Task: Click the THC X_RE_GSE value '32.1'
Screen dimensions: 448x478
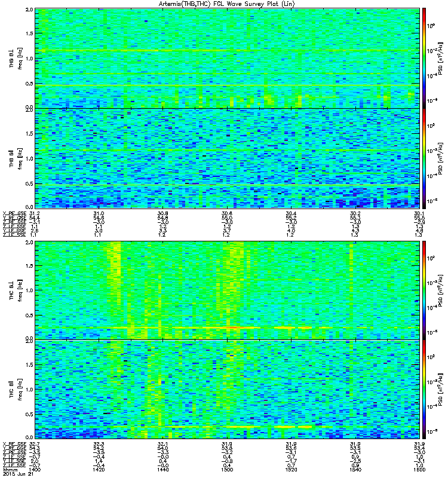Action: 162,444
